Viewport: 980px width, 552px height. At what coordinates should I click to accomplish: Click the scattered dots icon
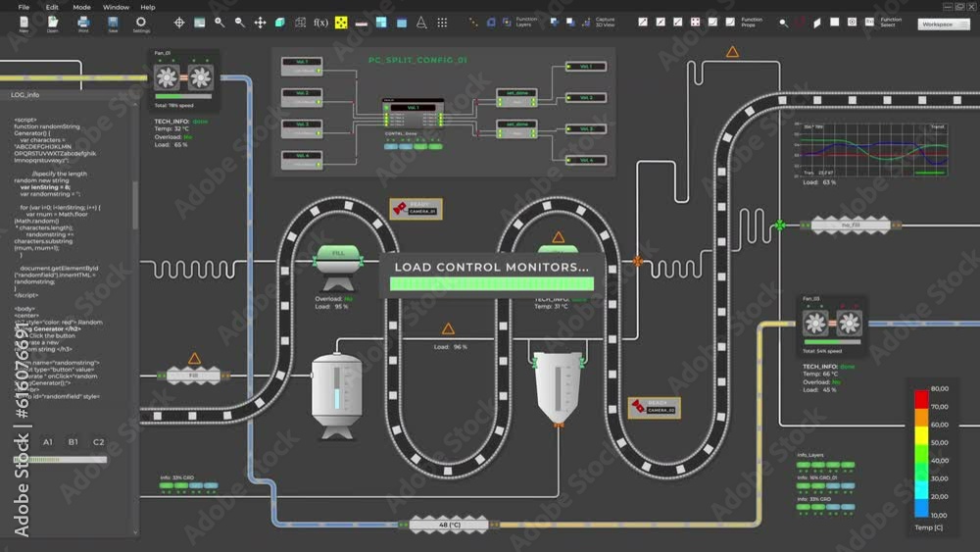point(473,23)
